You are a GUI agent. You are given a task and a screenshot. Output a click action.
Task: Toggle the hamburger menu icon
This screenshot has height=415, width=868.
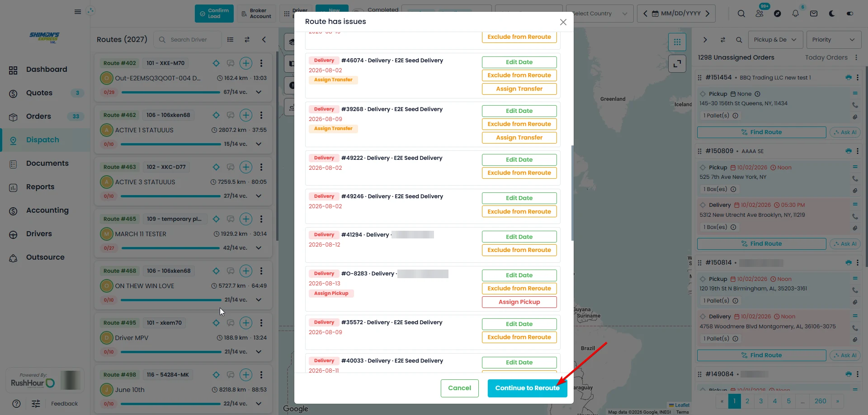coord(78,12)
